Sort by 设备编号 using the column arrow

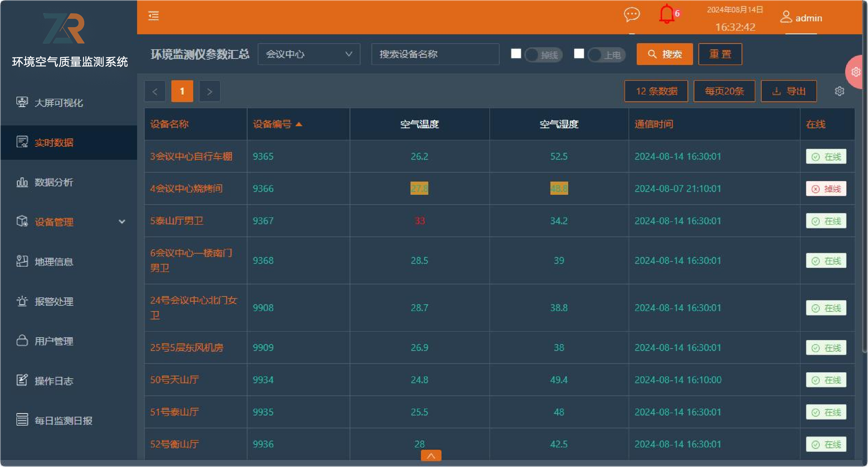[x=299, y=124]
